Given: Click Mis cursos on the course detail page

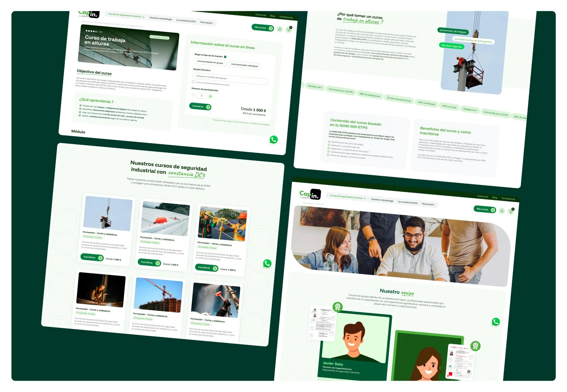Looking at the screenshot, I should (263, 28).
